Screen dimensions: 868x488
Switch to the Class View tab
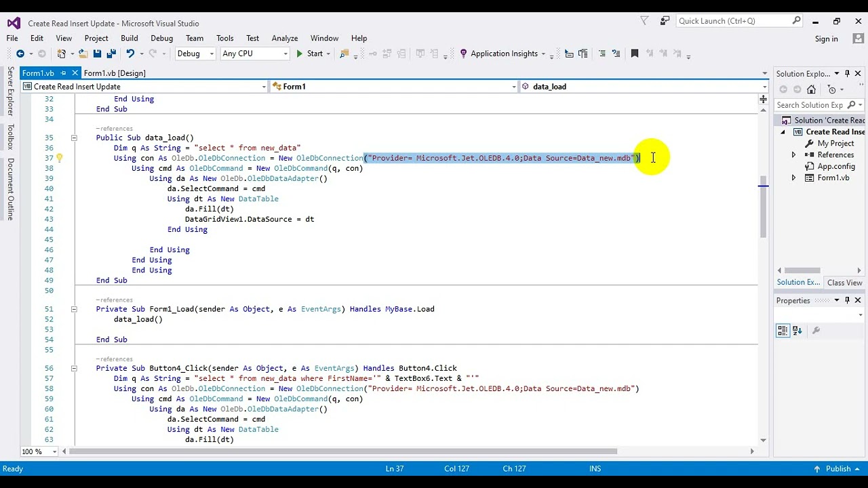[844, 283]
